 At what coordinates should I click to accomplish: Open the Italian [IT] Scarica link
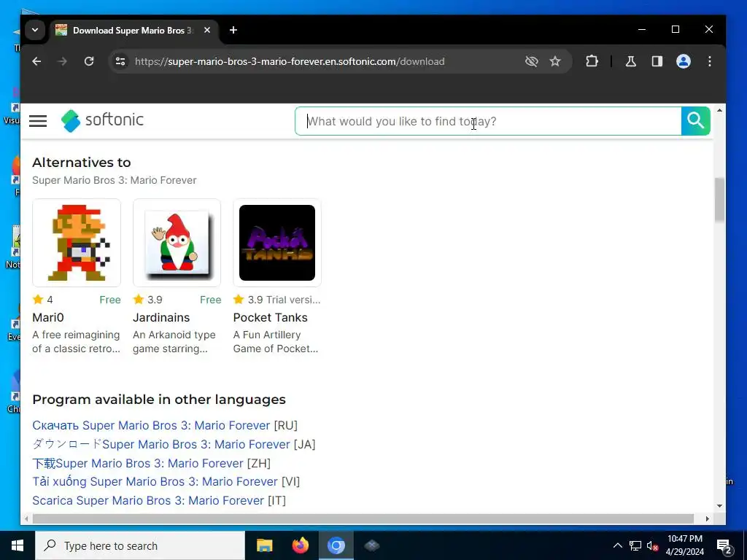click(147, 500)
